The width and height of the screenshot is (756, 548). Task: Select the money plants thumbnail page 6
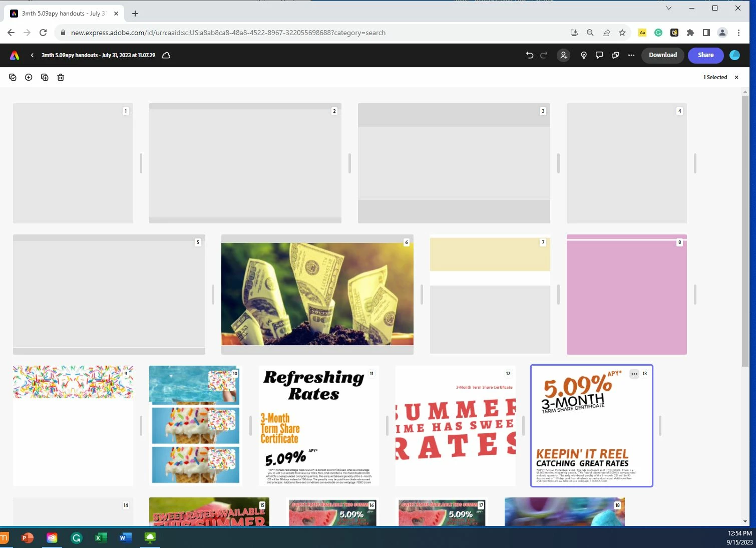click(x=317, y=295)
